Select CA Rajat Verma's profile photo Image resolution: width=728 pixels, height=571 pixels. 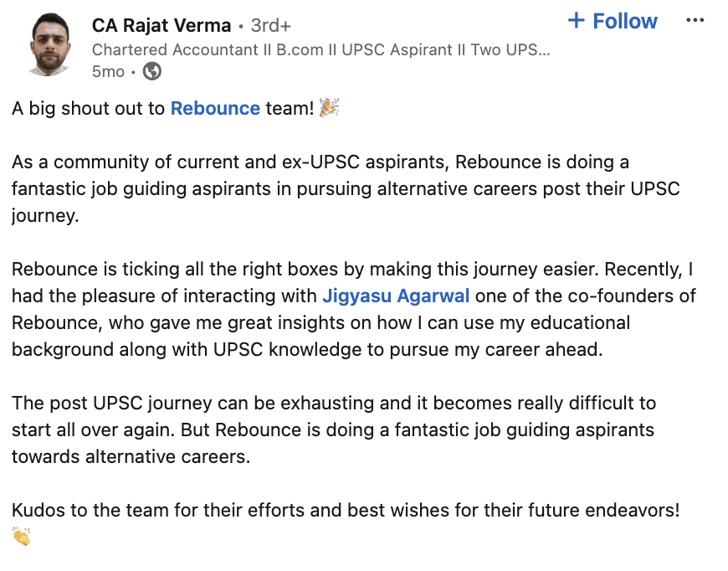tap(48, 44)
